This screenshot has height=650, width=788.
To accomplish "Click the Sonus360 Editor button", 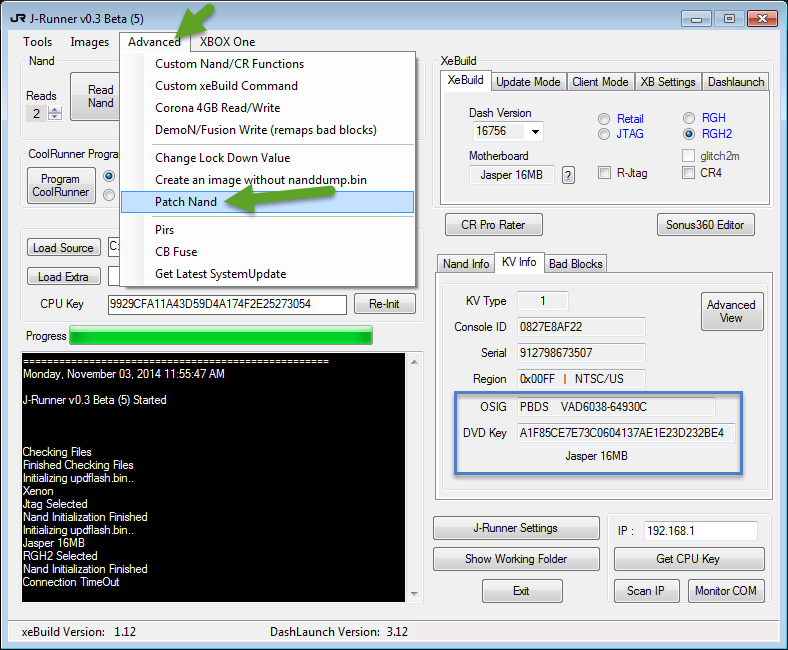I will pos(705,225).
